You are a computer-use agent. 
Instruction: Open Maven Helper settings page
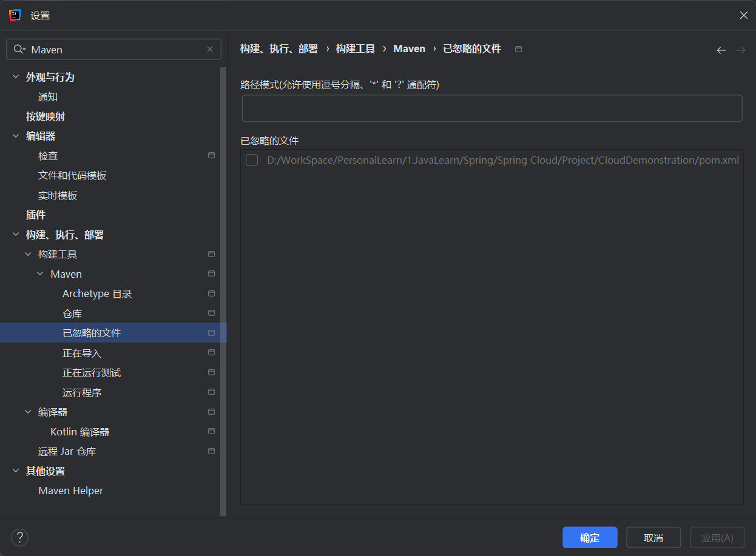point(70,491)
